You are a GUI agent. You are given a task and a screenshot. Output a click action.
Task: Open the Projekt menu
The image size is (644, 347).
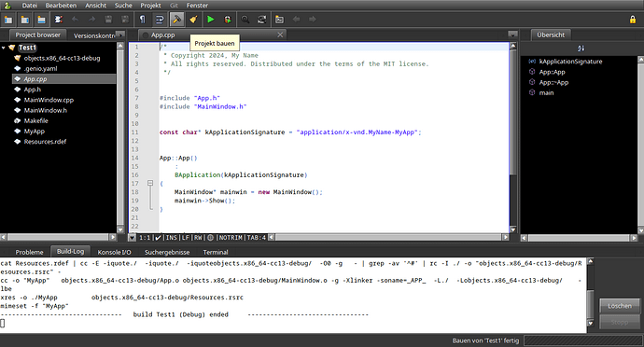point(150,6)
